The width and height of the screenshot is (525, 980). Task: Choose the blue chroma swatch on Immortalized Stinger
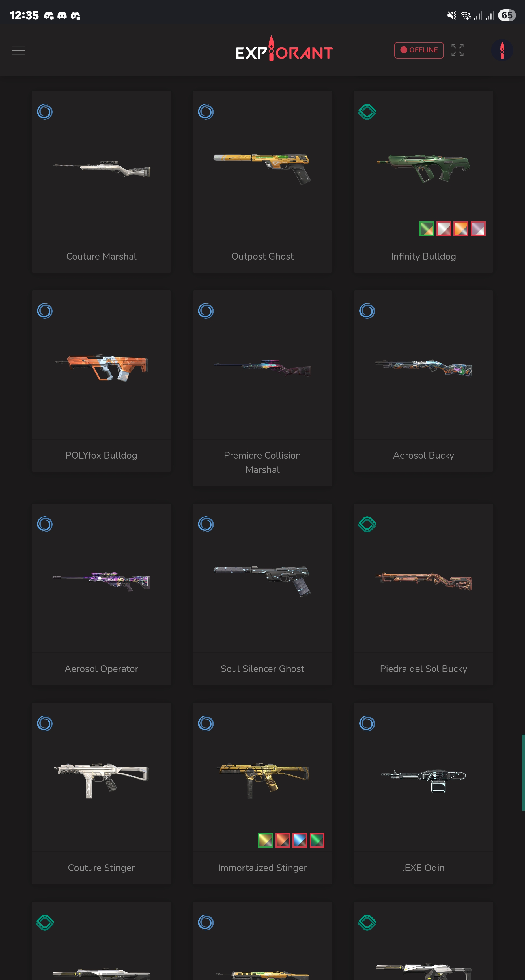[x=300, y=840]
